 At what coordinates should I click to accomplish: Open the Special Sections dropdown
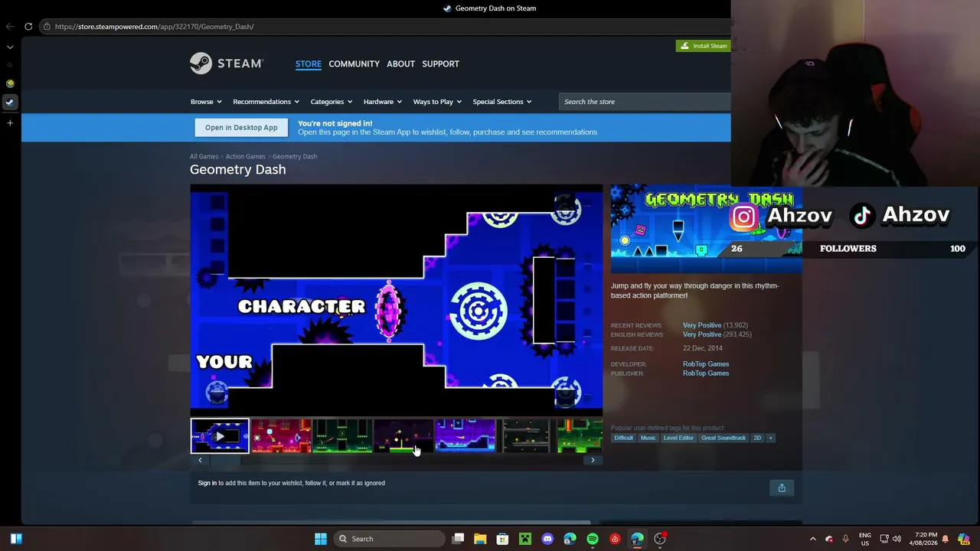click(502, 102)
